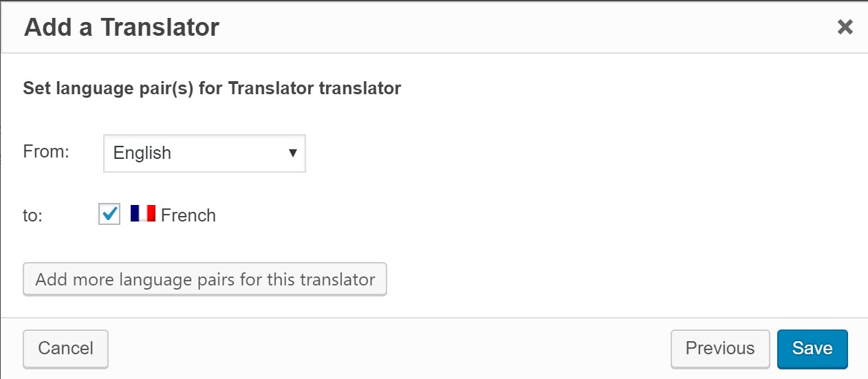Viewport: 868px width, 379px height.
Task: Click the Add more language pairs button
Action: click(x=205, y=279)
